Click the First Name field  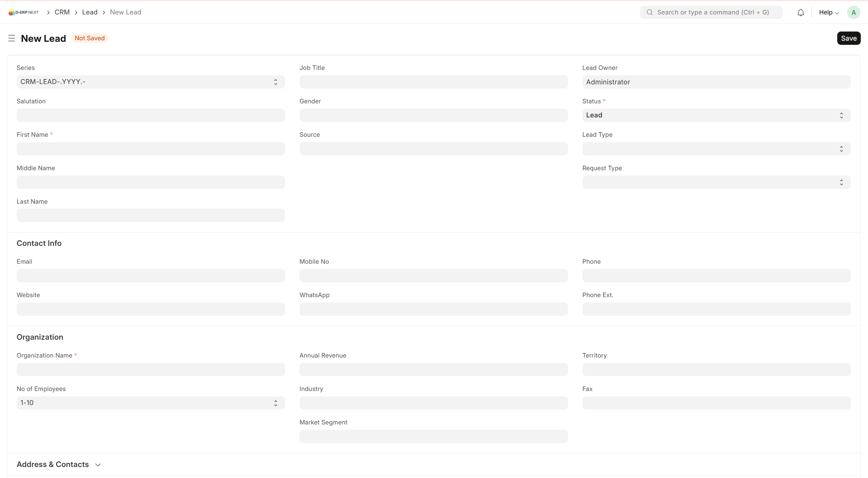tap(150, 149)
